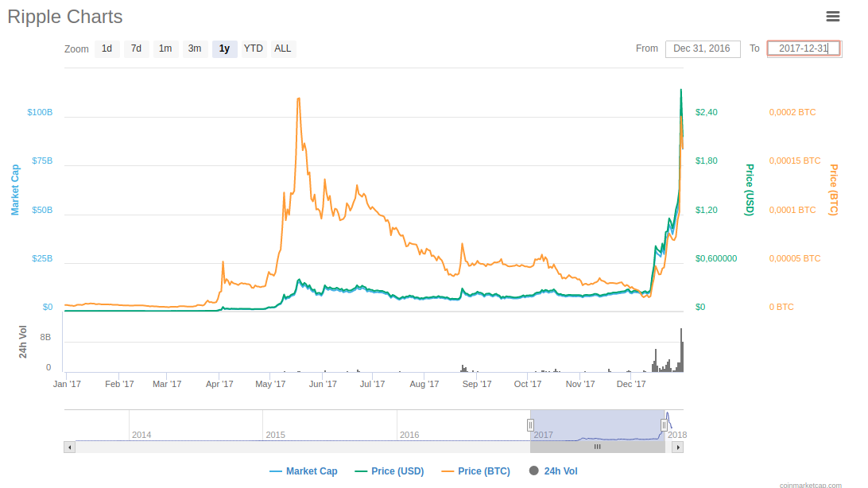This screenshot has height=488, width=868.
Task: Click the $75B market cap axis label
Action: point(42,161)
